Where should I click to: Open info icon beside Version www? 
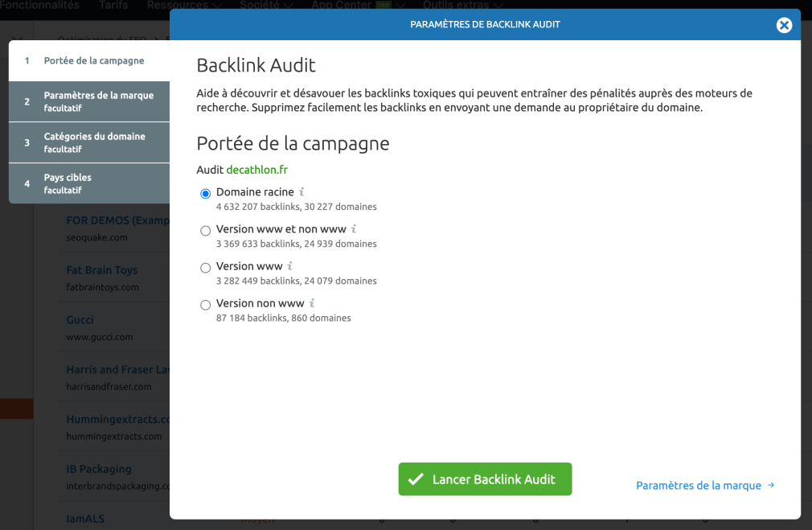coord(290,266)
